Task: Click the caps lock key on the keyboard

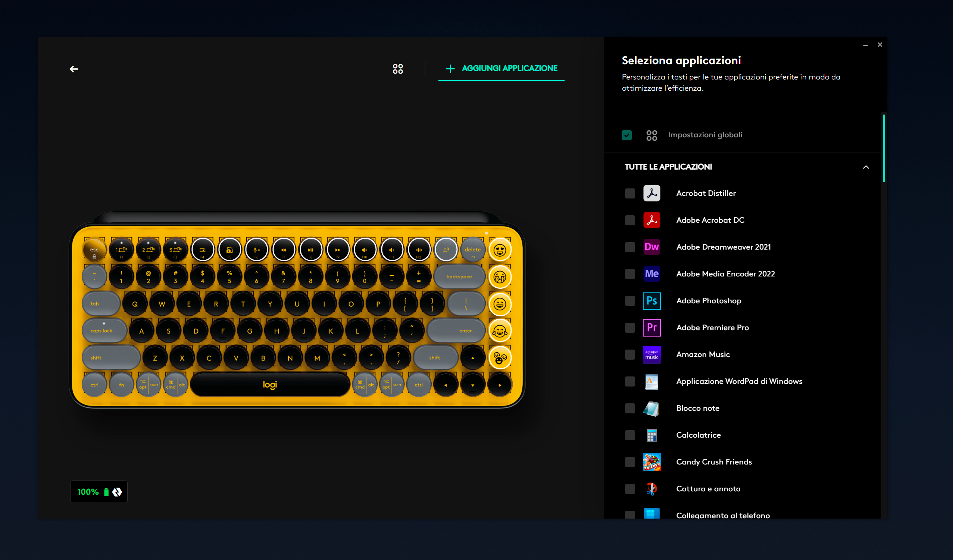Action: click(x=104, y=331)
